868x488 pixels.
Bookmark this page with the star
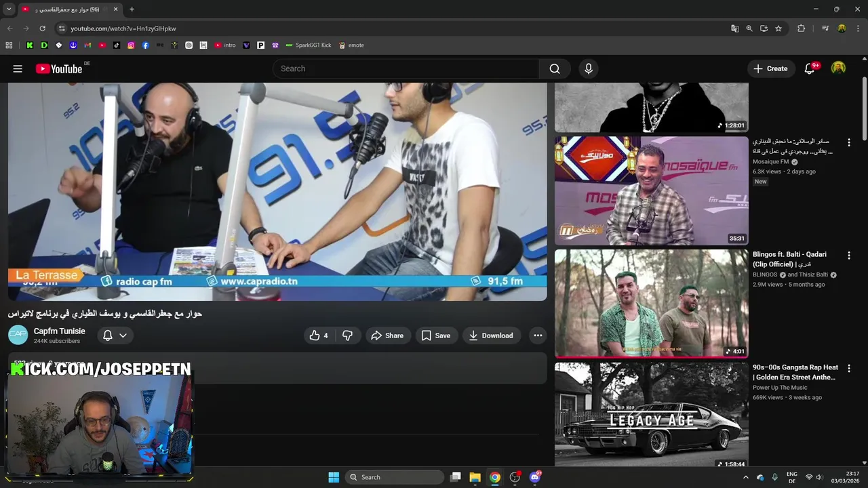[x=778, y=28]
